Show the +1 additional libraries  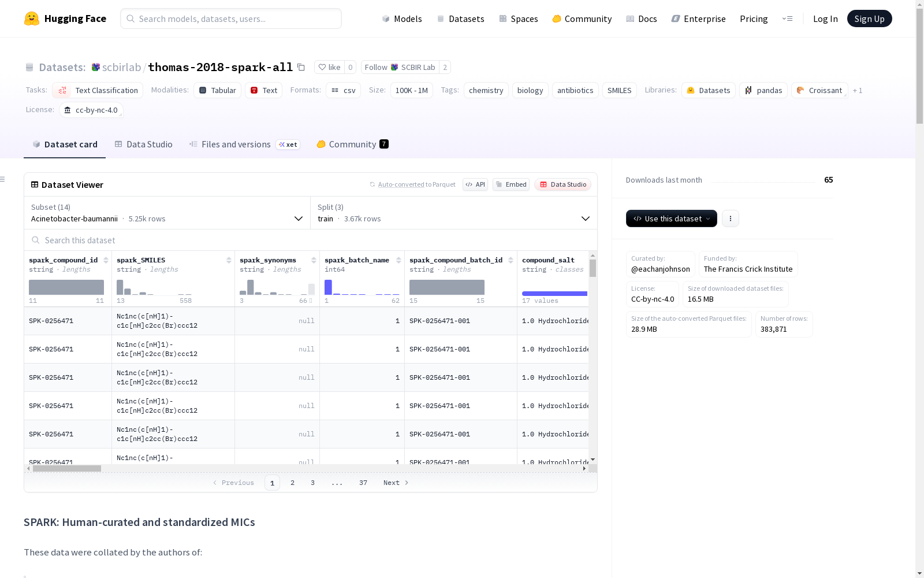point(858,90)
